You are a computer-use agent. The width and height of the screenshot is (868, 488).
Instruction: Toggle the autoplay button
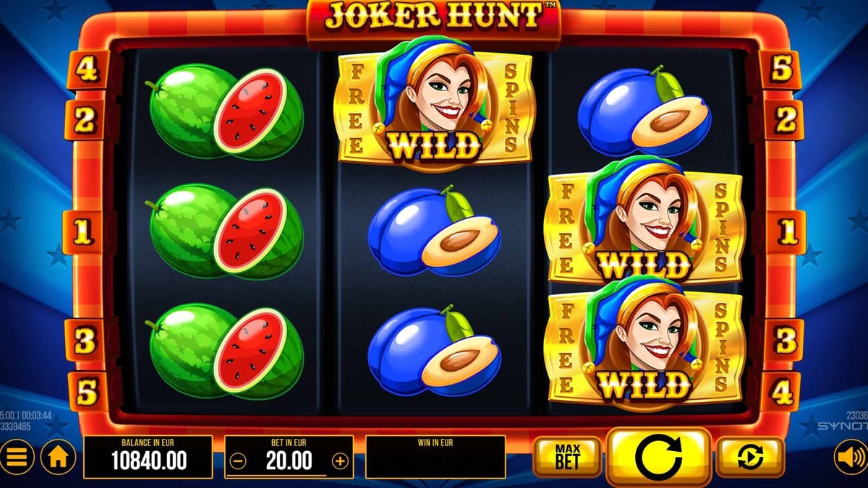click(x=750, y=457)
